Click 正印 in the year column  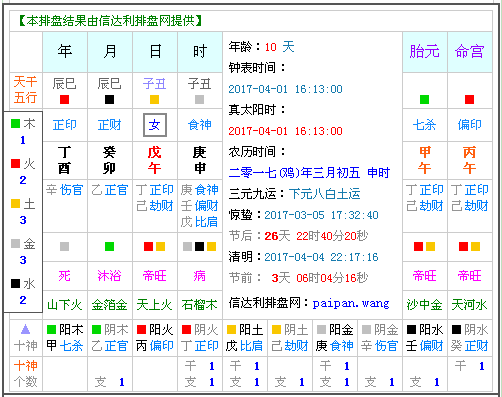pos(65,125)
